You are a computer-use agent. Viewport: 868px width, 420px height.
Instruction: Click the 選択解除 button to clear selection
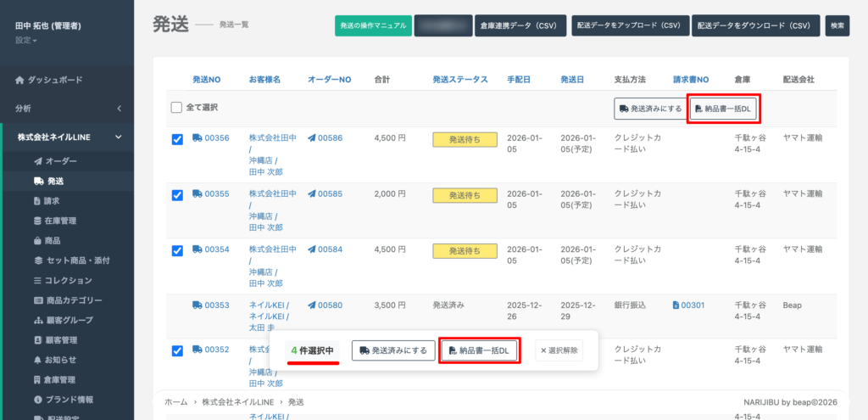pos(559,350)
